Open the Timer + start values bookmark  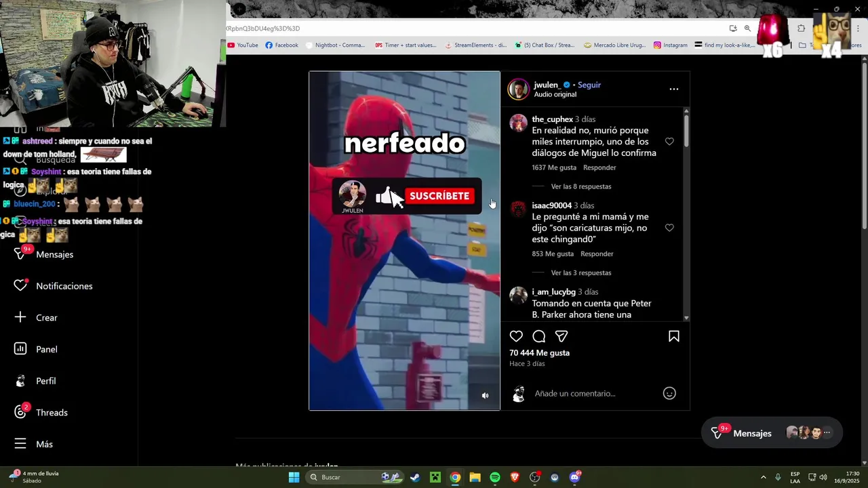406,45
